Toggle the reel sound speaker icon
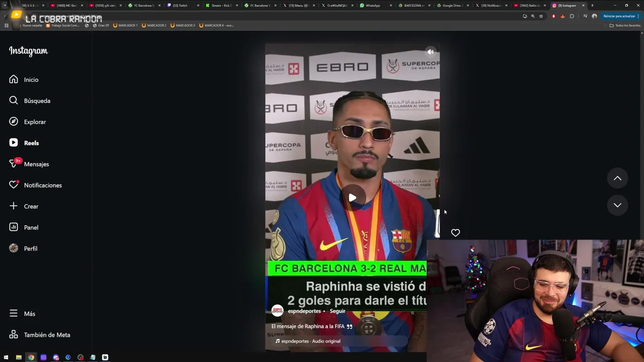 pyautogui.click(x=430, y=52)
